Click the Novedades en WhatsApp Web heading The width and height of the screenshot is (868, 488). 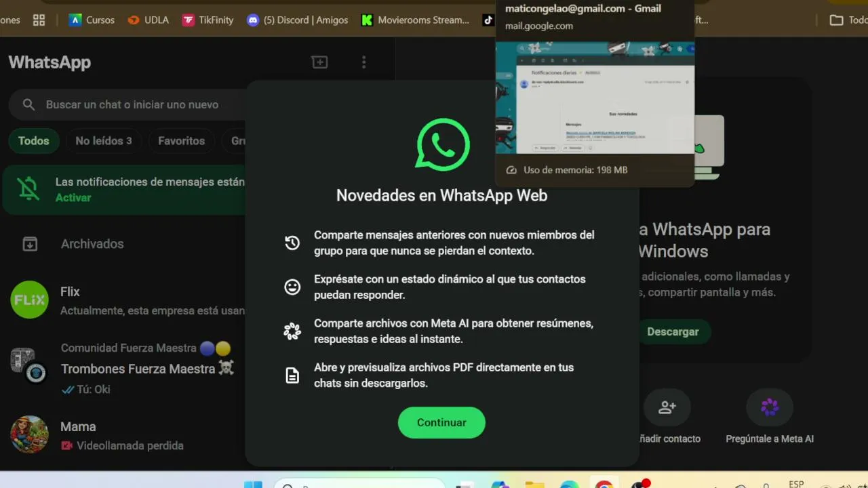pyautogui.click(x=441, y=195)
